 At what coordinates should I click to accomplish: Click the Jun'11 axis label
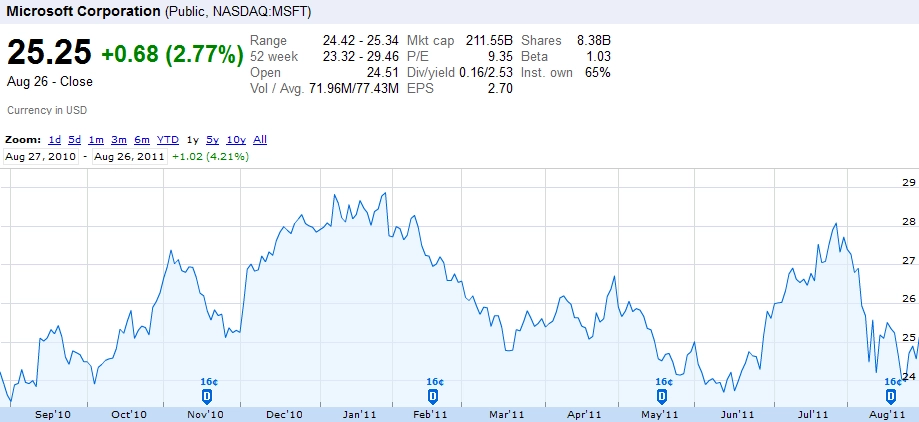tap(737, 415)
